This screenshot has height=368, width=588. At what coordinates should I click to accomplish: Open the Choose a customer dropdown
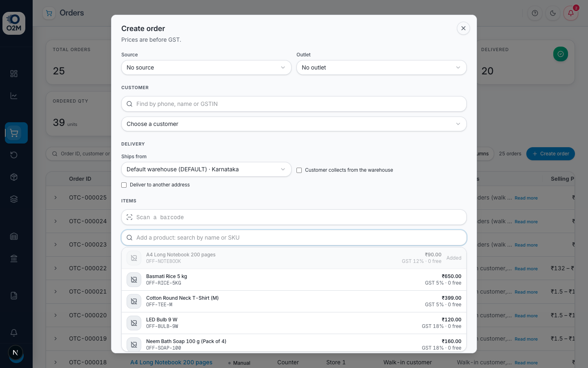[x=294, y=124]
